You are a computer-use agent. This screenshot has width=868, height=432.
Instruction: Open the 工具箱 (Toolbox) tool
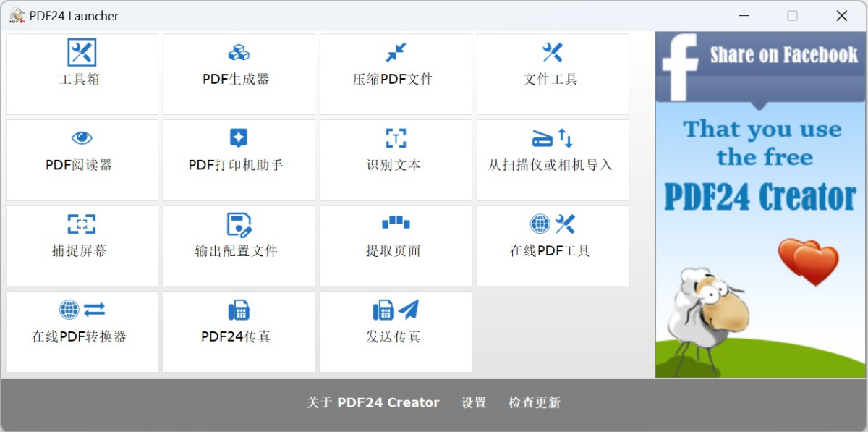(81, 72)
